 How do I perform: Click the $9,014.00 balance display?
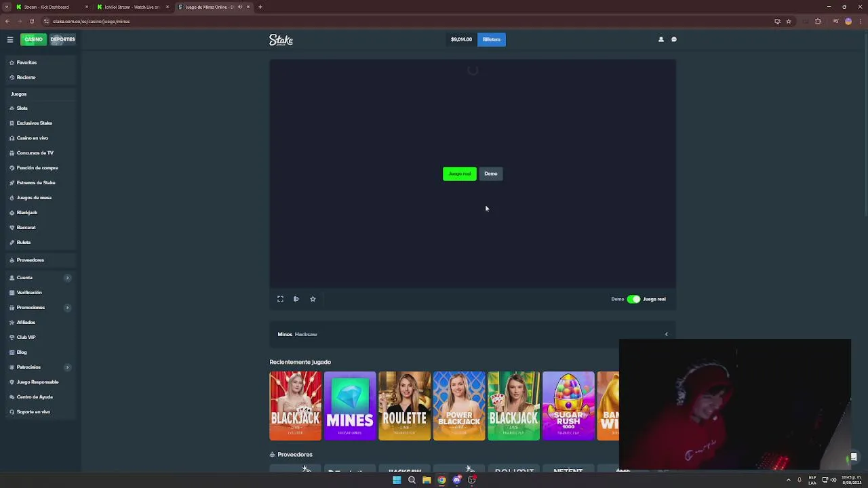[461, 39]
